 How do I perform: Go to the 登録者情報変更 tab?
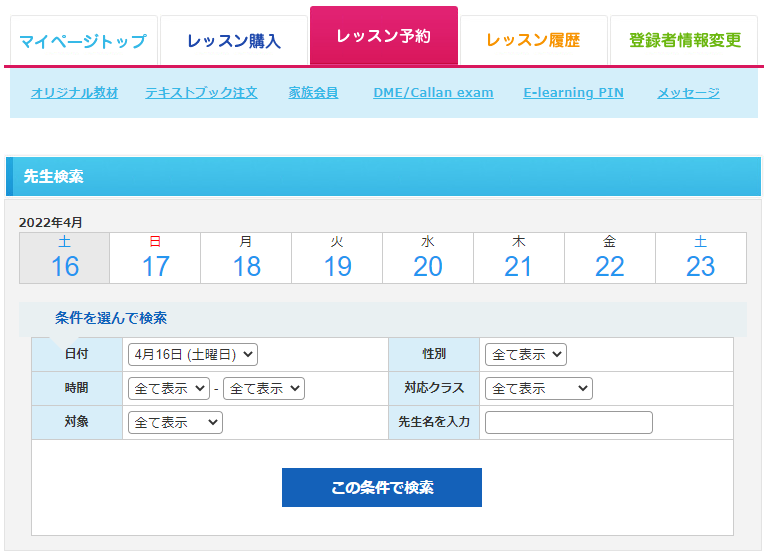(685, 41)
